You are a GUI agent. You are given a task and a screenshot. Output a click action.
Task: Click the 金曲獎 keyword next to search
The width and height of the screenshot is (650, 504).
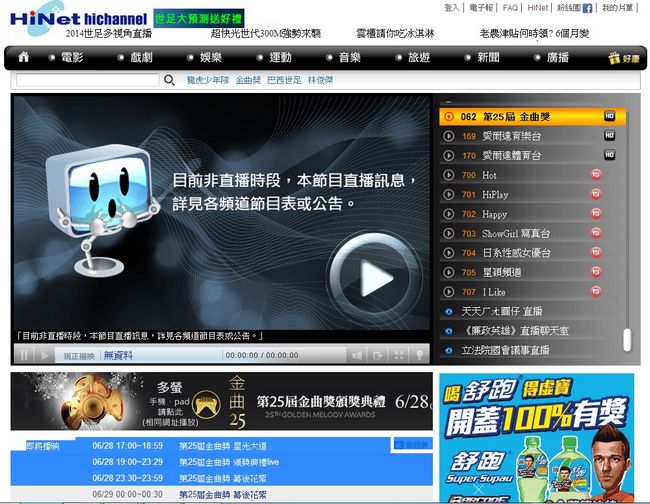pyautogui.click(x=248, y=80)
